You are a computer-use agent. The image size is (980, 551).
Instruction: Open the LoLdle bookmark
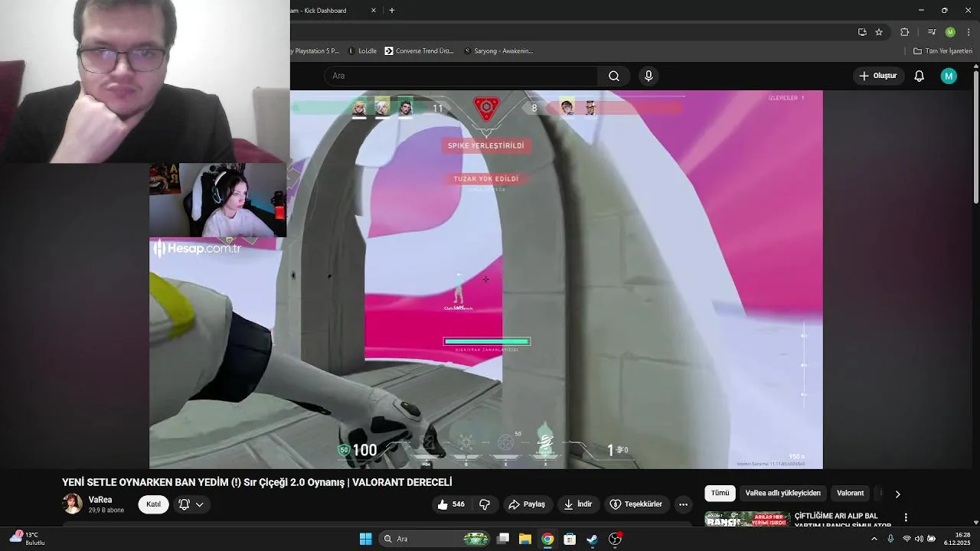(362, 51)
